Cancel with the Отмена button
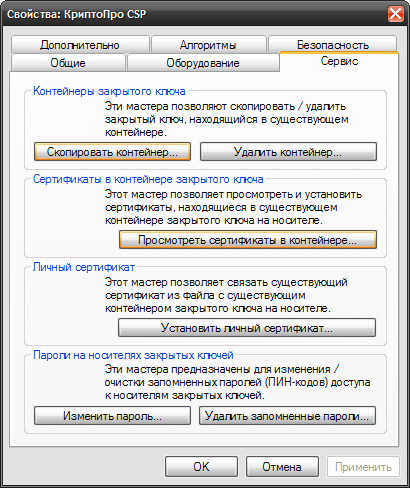Viewport: 410px width, 488px height. click(x=282, y=467)
